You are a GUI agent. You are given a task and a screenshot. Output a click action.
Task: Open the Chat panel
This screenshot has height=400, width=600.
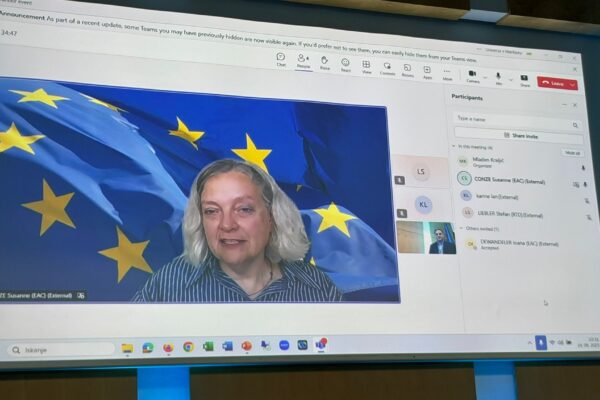tap(281, 59)
